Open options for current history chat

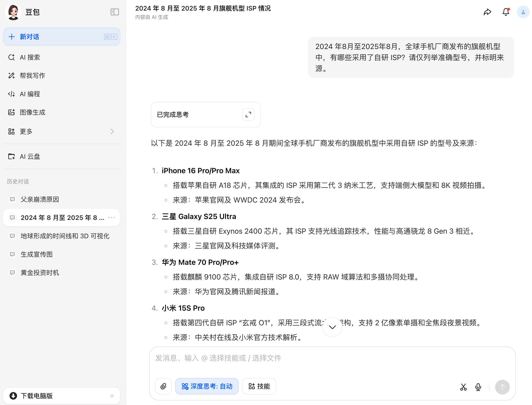click(x=112, y=218)
